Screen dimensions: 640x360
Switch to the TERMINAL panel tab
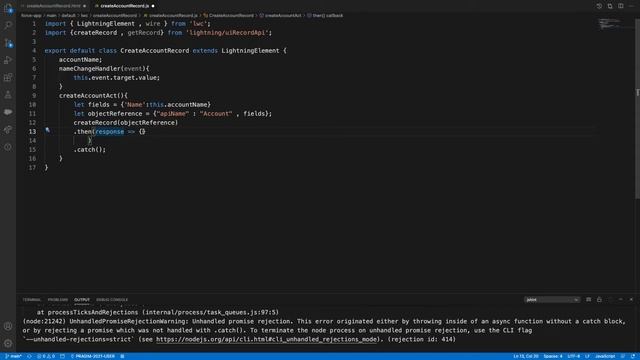[x=32, y=300]
